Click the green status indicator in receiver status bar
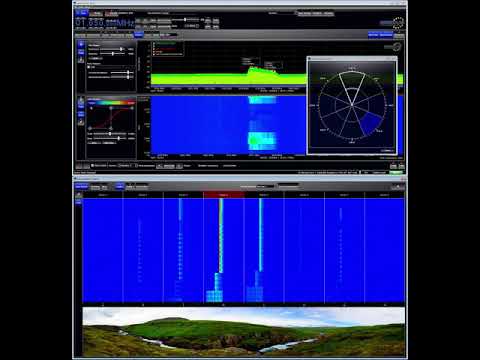480x360 pixels. coord(396,172)
